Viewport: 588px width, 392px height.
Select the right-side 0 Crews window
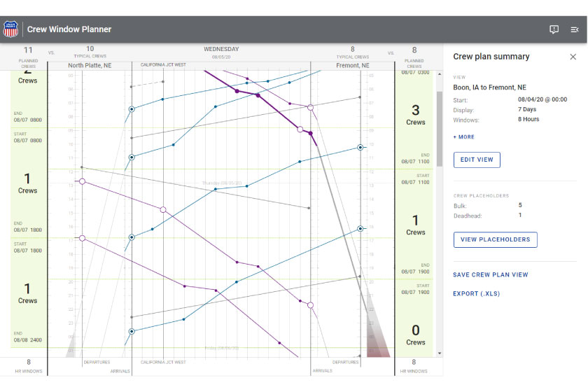point(415,335)
